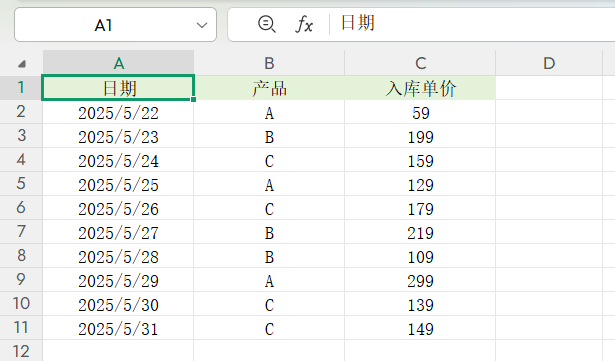The image size is (615, 361).
Task: Click cell with date 2025/5/29
Action: [x=118, y=280]
